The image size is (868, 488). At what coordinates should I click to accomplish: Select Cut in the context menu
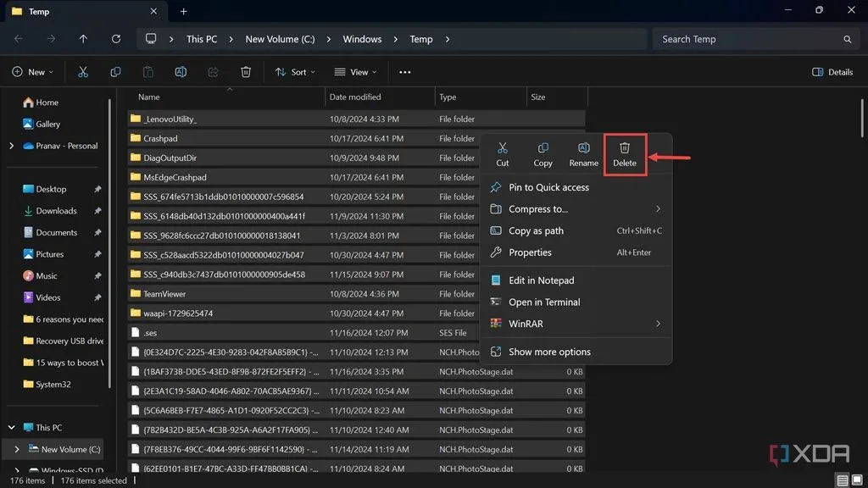[502, 155]
